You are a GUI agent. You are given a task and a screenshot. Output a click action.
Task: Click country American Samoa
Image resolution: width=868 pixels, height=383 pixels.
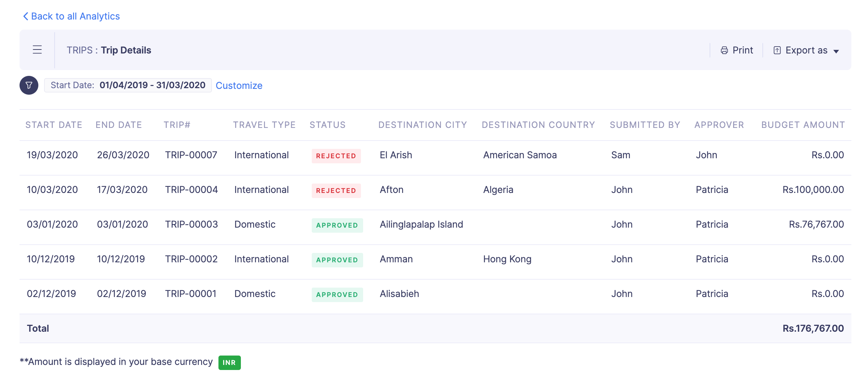coord(520,155)
